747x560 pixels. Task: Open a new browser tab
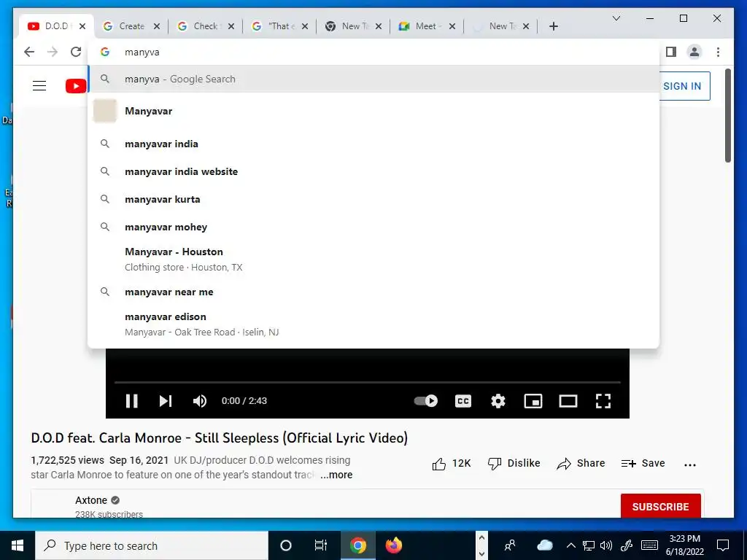[x=553, y=26]
